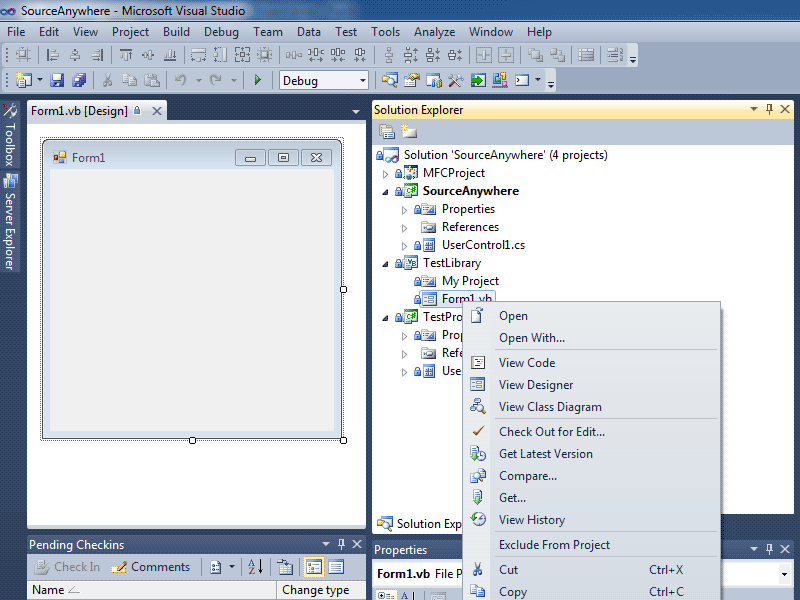Click the Undo icon in the toolbar
Viewport: 800px width, 600px height.
click(x=179, y=80)
